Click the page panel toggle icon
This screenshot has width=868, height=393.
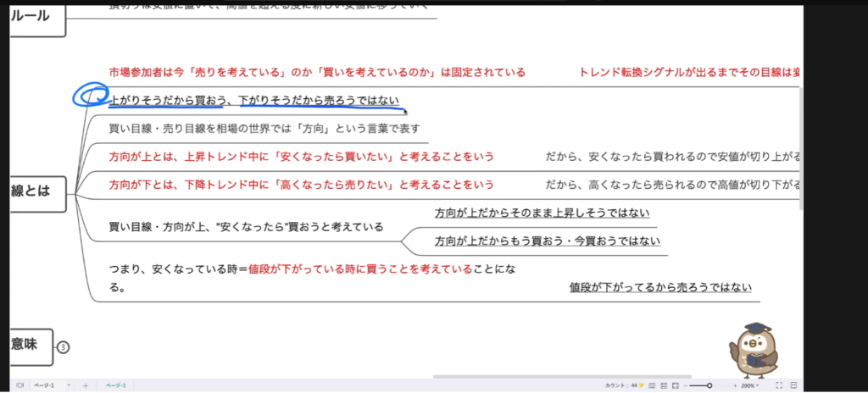[20, 385]
